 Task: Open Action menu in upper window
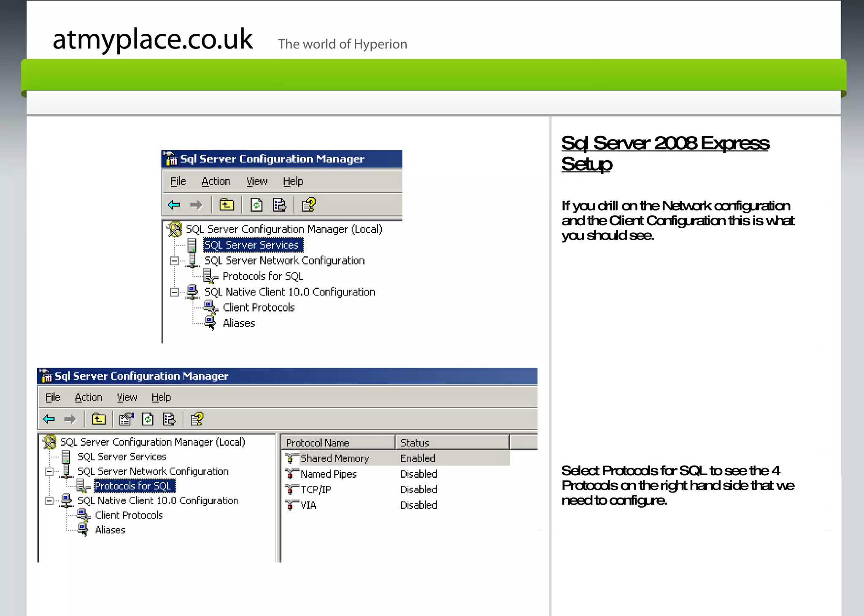click(216, 182)
